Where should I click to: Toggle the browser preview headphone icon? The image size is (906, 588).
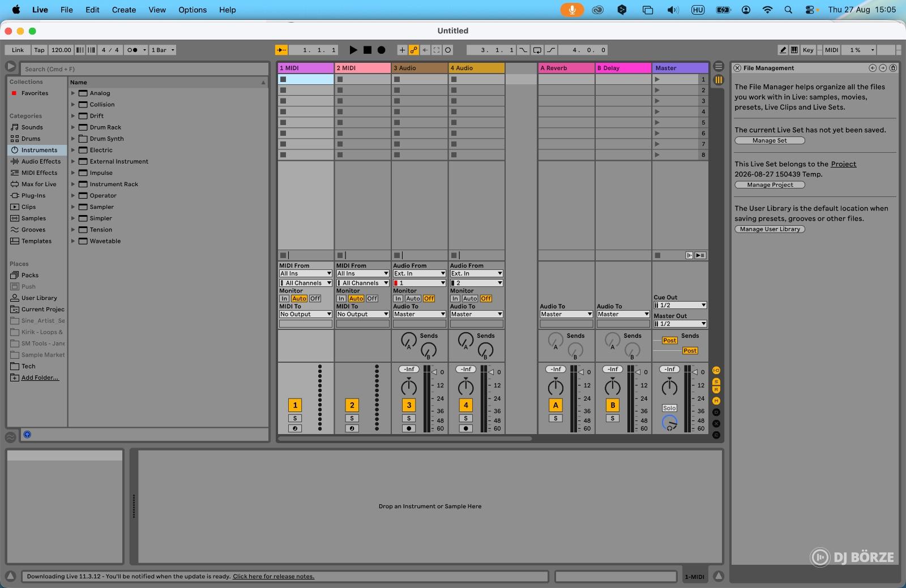pyautogui.click(x=27, y=435)
